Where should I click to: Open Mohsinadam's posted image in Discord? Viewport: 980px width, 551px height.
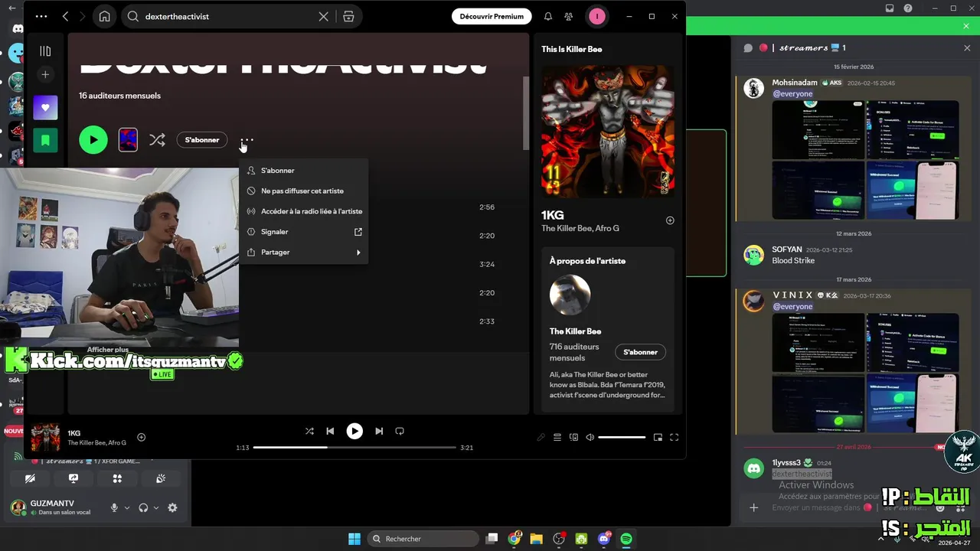tap(865, 160)
